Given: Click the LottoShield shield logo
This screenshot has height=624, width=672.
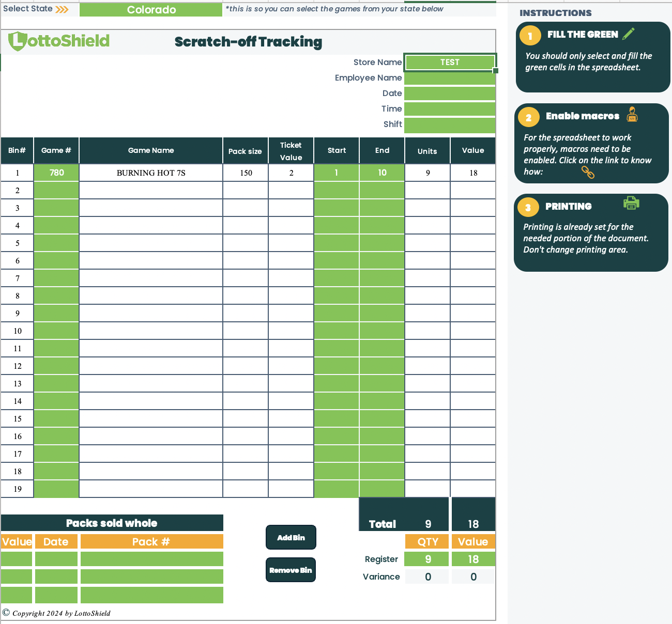Looking at the screenshot, I should pos(17,41).
